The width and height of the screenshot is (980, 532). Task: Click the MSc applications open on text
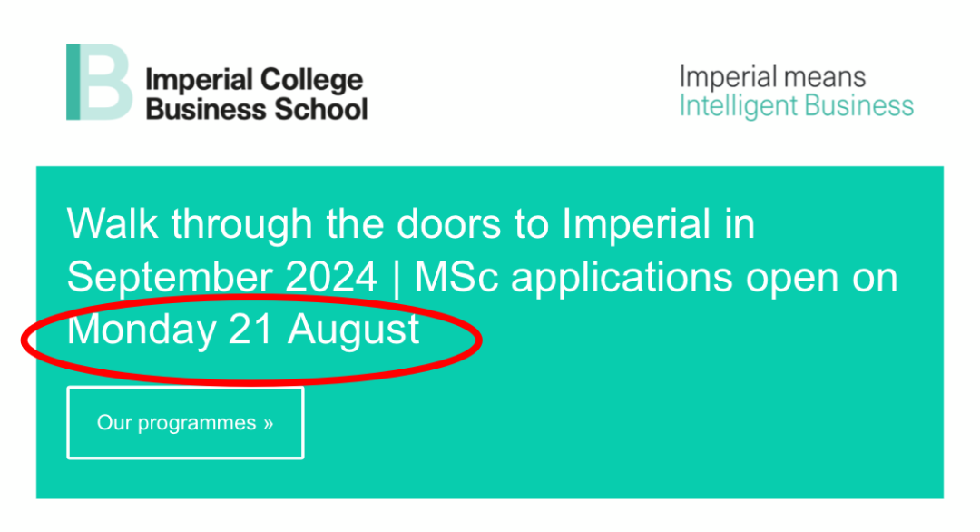tap(656, 277)
